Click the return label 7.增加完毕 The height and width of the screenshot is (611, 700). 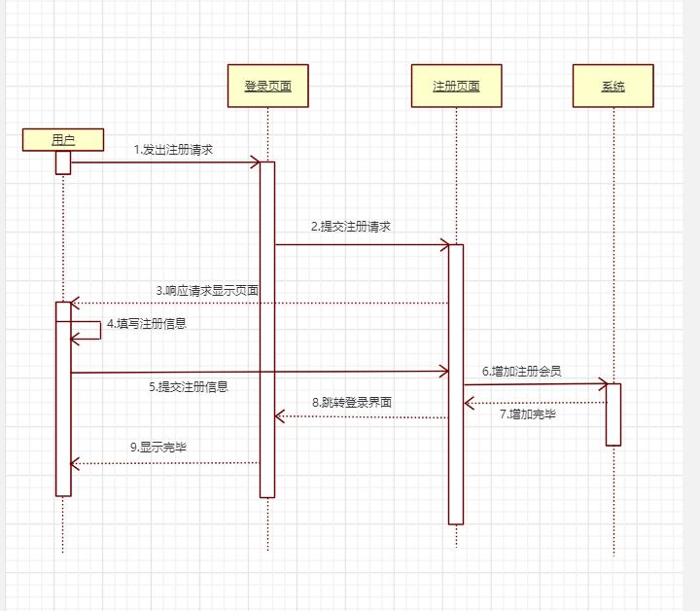pos(527,414)
